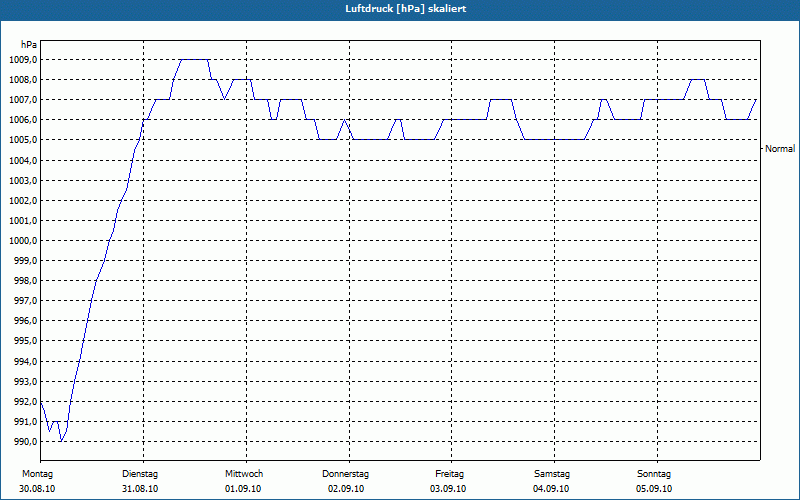This screenshot has height=500, width=800.
Task: Select the 1007,0 axis value
Action: coord(23,100)
